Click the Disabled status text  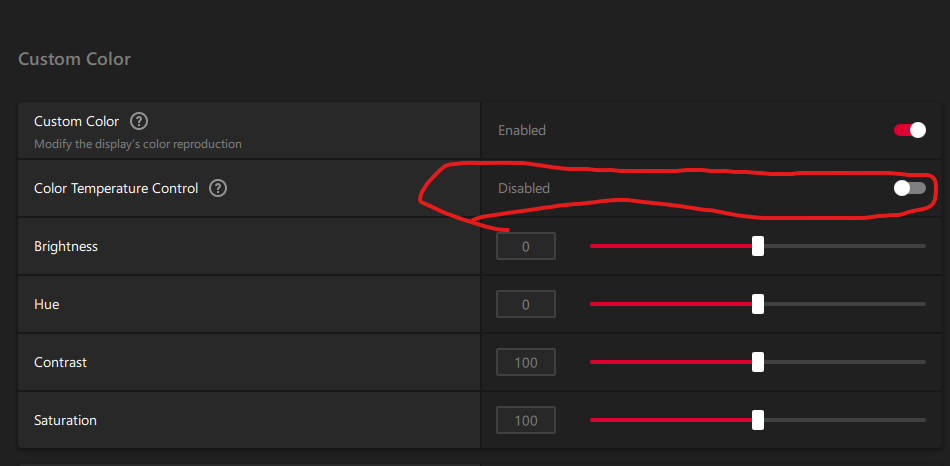(x=524, y=188)
